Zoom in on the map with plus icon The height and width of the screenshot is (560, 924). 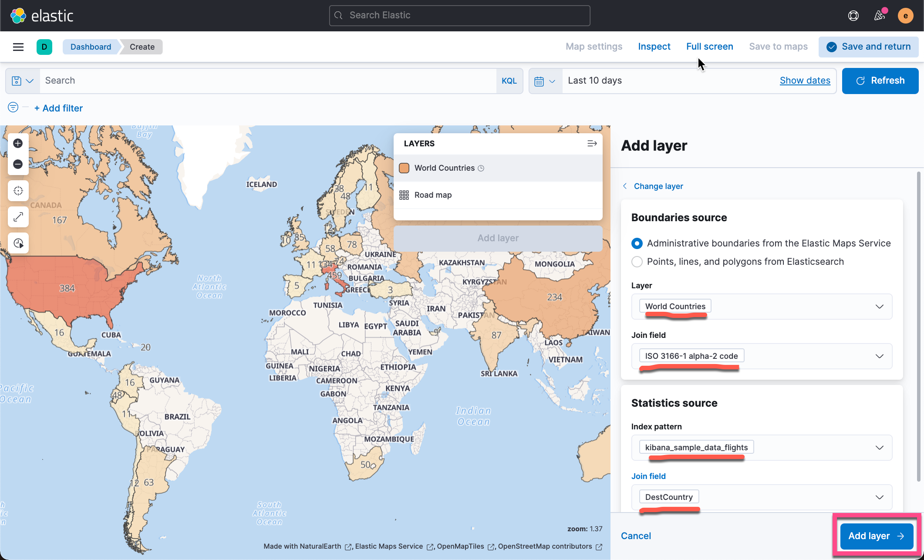(x=18, y=143)
